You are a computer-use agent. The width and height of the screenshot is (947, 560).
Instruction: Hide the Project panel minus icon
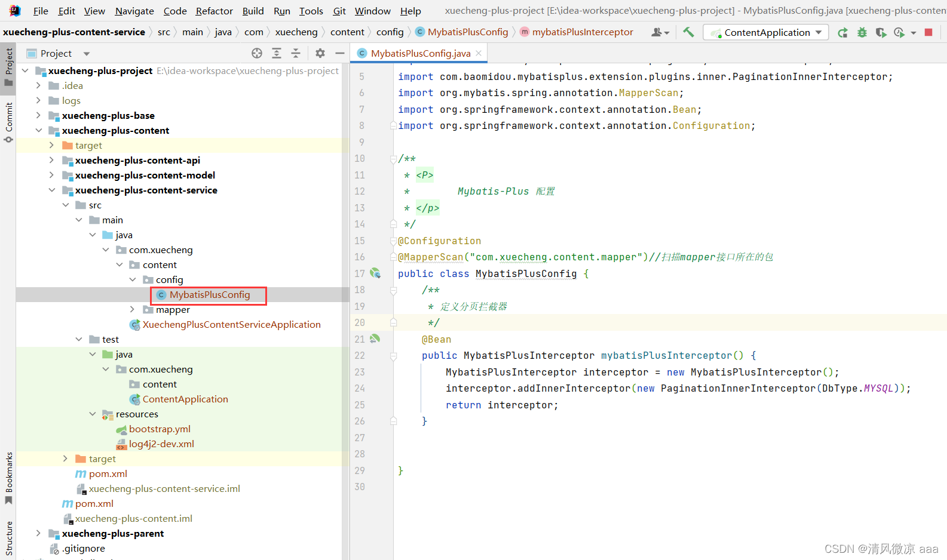(x=339, y=53)
